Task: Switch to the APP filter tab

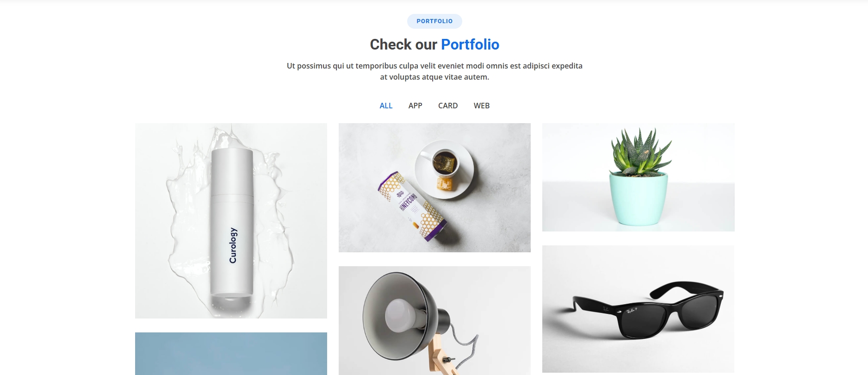Action: pyautogui.click(x=415, y=106)
